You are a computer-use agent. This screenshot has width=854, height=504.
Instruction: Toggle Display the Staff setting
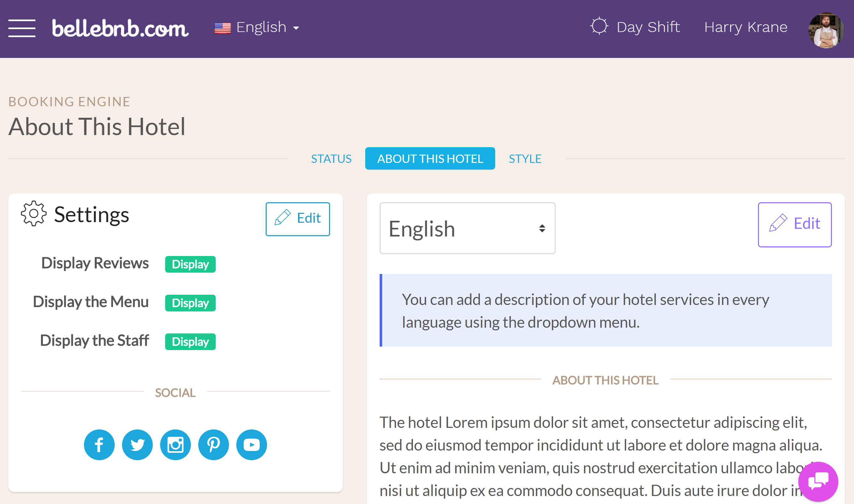189,342
